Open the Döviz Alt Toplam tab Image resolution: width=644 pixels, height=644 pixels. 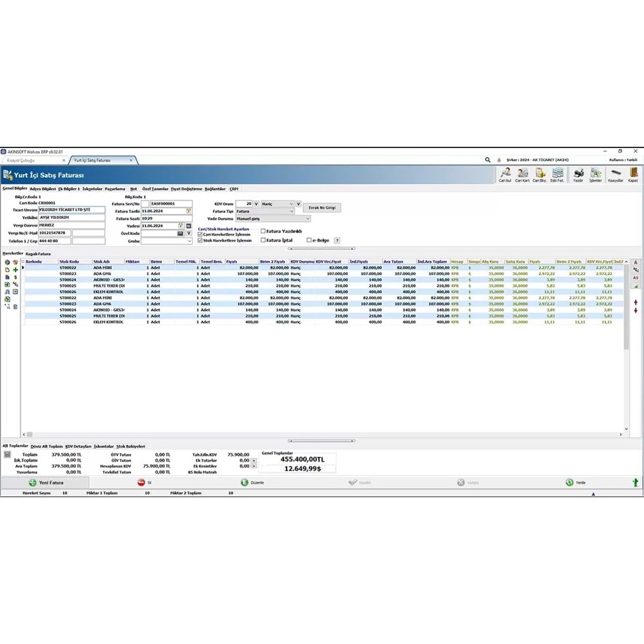tap(47, 446)
